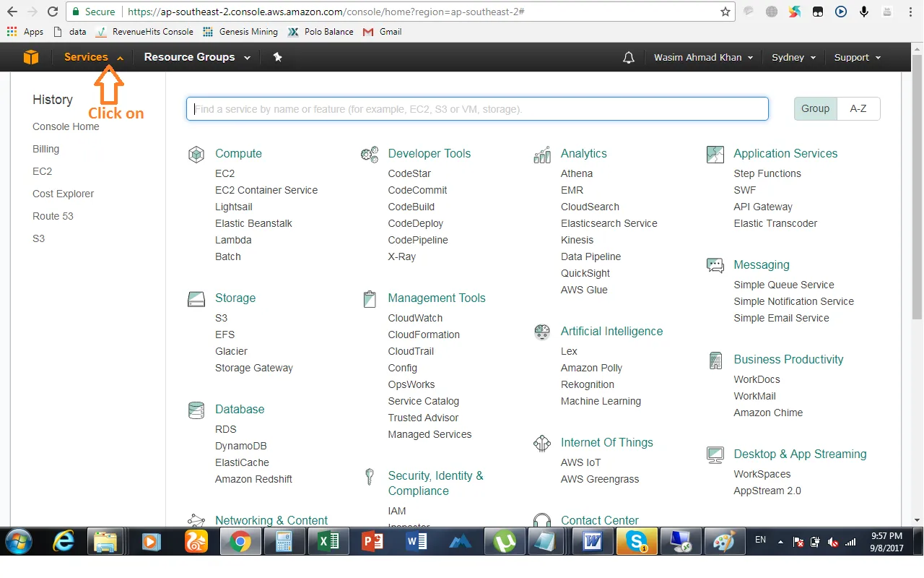This screenshot has height=578, width=924.
Task: Open Skype from the Windows taskbar
Action: point(637,541)
